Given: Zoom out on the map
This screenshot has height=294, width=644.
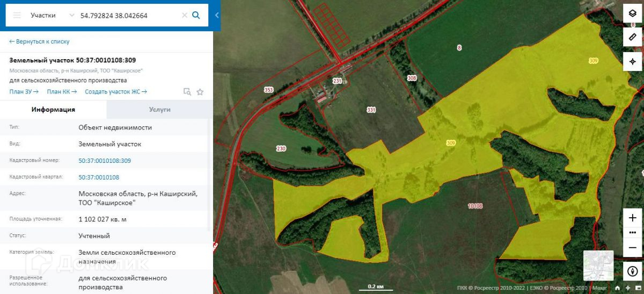Looking at the screenshot, I should pos(633,247).
